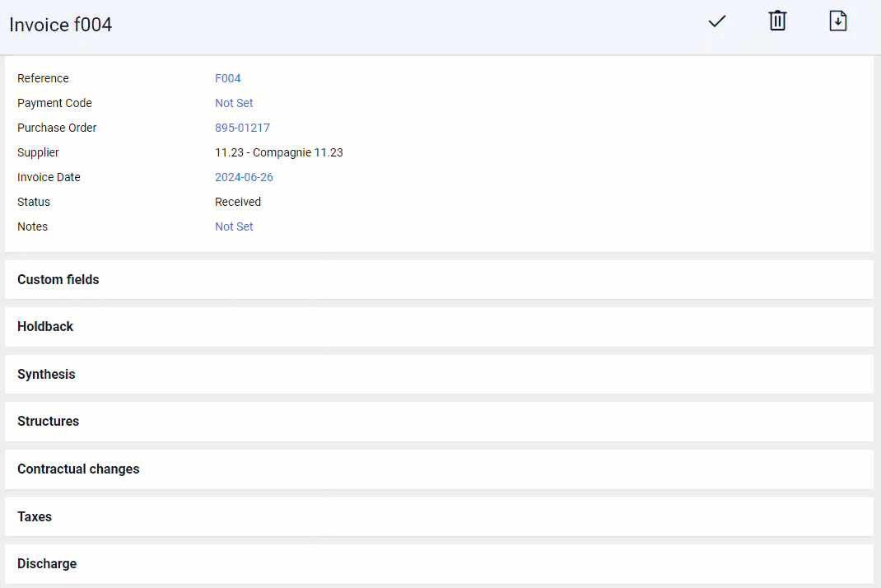Expand the Taxes section
The height and width of the screenshot is (588, 881).
(x=35, y=517)
